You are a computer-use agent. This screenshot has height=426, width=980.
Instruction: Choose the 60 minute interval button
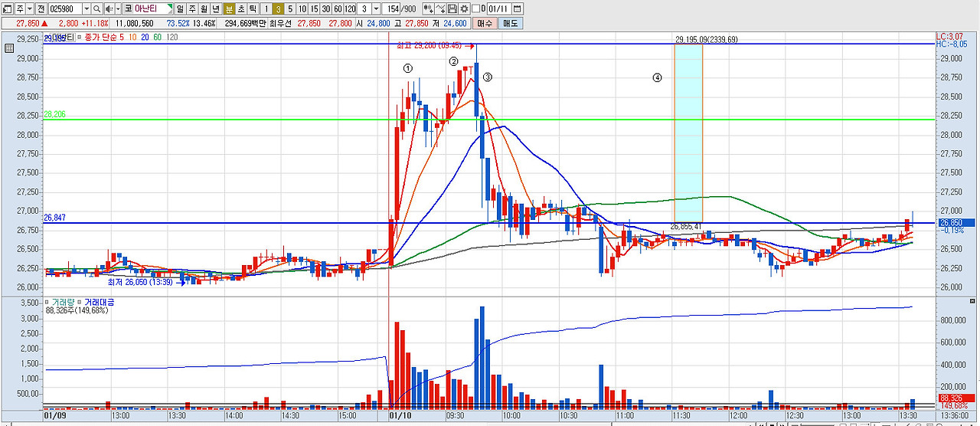click(x=338, y=9)
